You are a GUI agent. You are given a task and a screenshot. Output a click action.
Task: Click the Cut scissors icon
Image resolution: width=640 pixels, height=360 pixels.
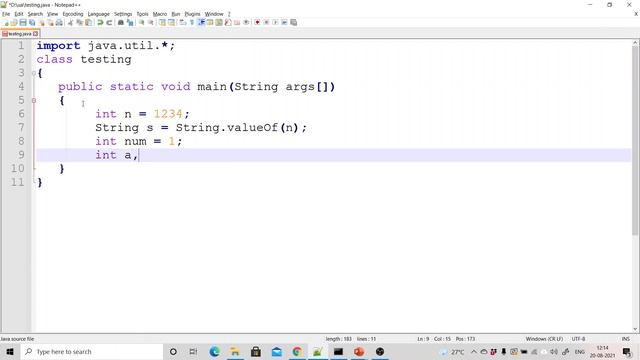(70, 22)
